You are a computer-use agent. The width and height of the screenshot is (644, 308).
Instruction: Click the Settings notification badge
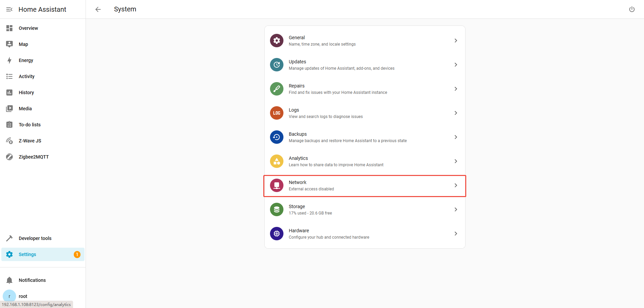(77, 254)
